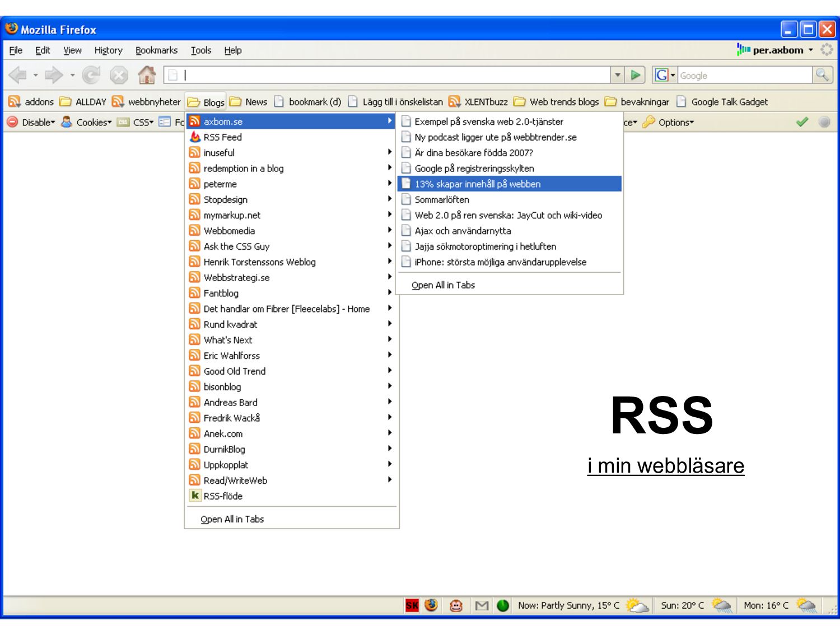
Task: Click the search magnifier button
Action: click(x=822, y=75)
